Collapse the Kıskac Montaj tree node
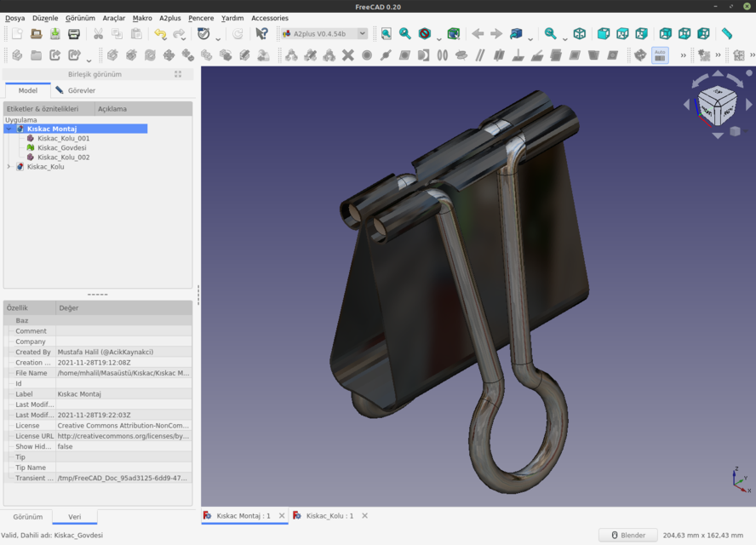The image size is (756, 545). point(9,129)
